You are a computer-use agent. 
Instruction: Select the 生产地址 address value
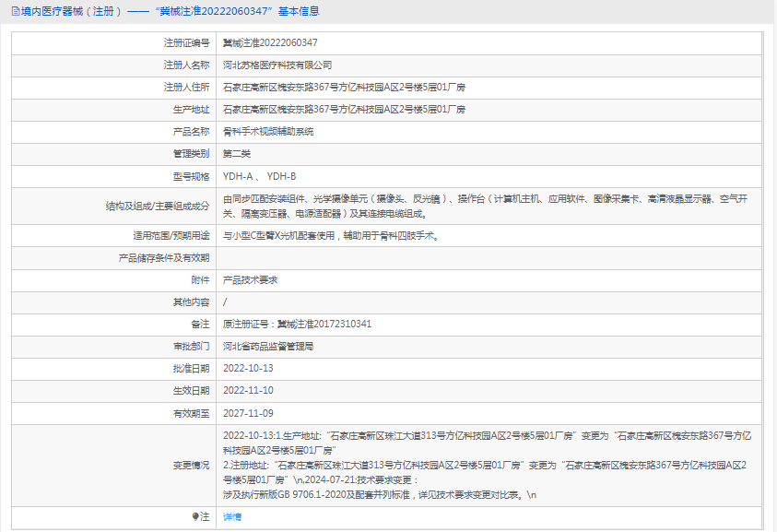[x=344, y=109]
